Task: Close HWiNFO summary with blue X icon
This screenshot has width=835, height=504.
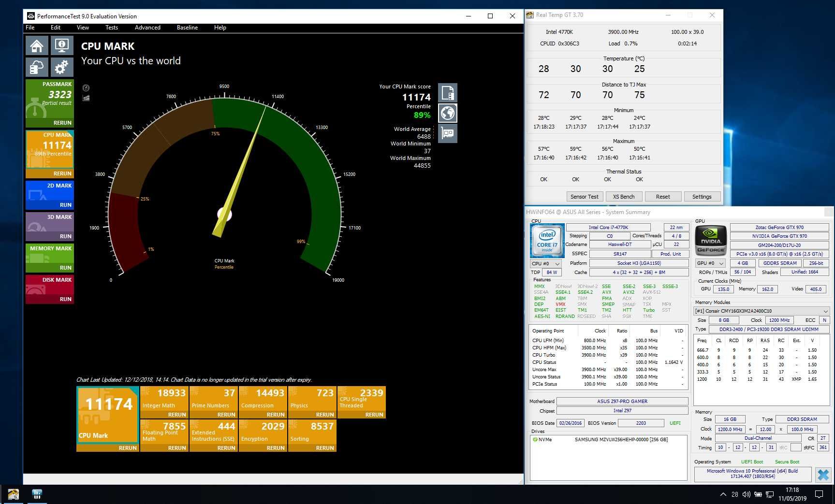Action: pos(823,475)
